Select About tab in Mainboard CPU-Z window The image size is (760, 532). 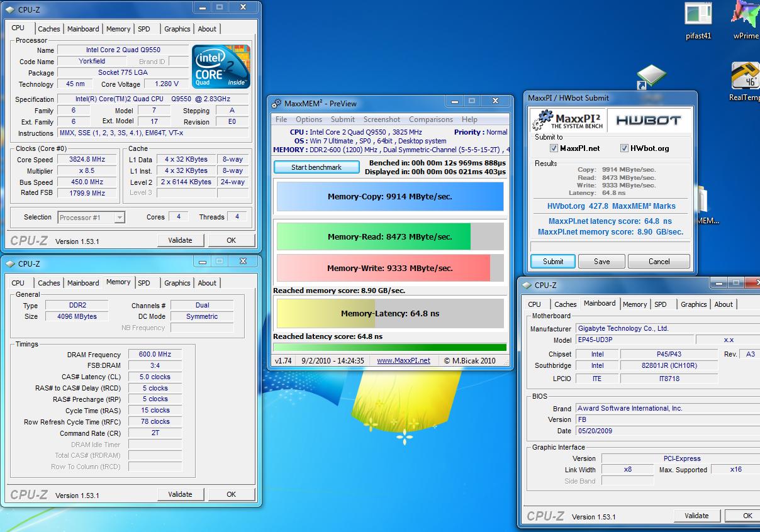pyautogui.click(x=724, y=304)
